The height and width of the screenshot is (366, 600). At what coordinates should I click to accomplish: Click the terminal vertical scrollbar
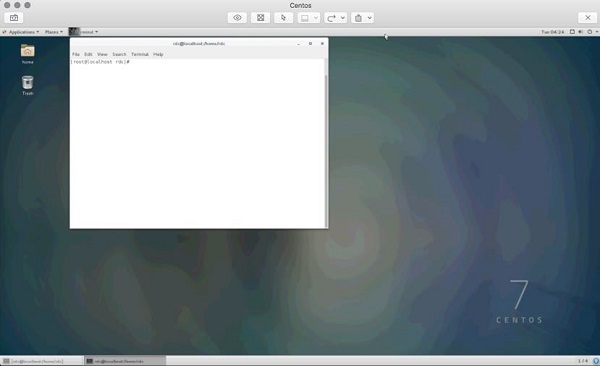(x=326, y=144)
